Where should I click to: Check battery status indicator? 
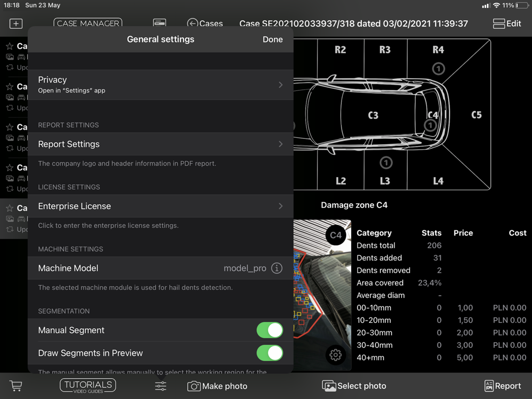click(x=522, y=5)
